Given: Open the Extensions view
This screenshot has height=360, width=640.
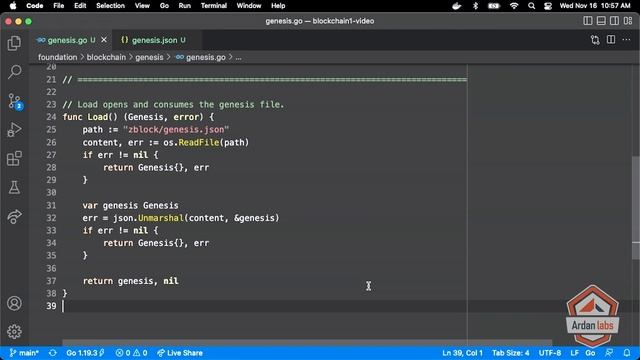Looking at the screenshot, I should (x=14, y=158).
